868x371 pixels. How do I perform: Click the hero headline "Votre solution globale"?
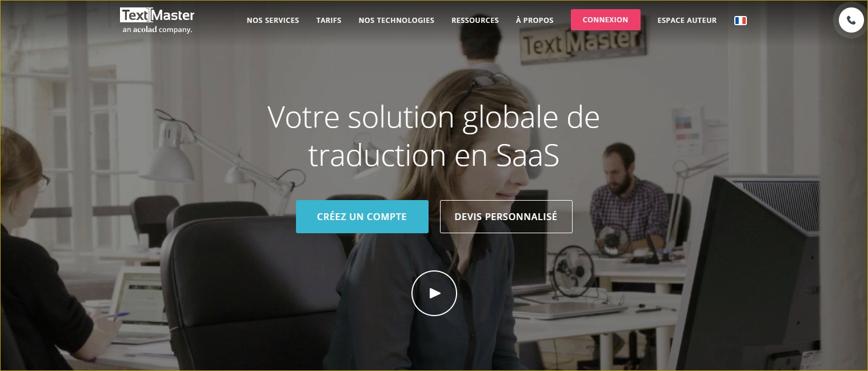[x=434, y=117]
